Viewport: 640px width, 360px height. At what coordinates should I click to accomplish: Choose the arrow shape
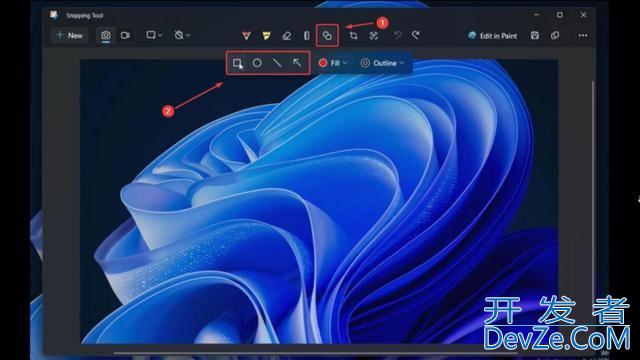point(297,63)
